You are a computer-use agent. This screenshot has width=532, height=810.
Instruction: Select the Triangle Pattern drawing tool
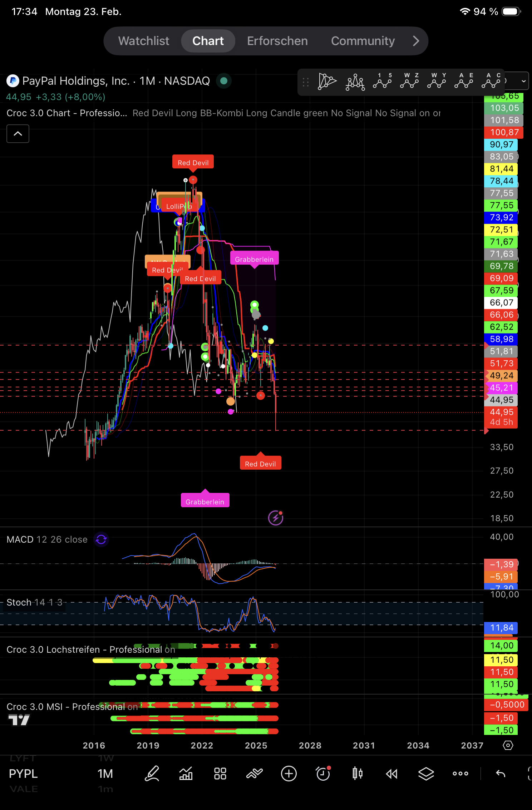(327, 82)
